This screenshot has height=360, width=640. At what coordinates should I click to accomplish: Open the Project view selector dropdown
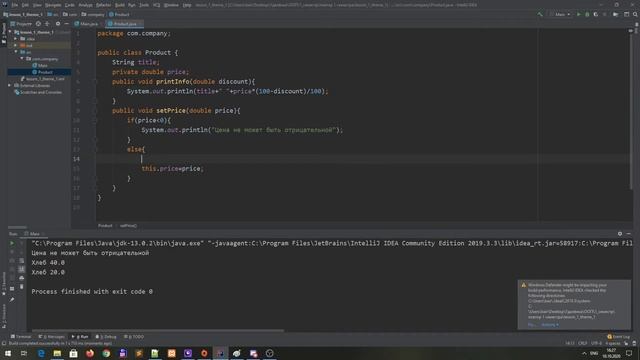[x=21, y=24]
